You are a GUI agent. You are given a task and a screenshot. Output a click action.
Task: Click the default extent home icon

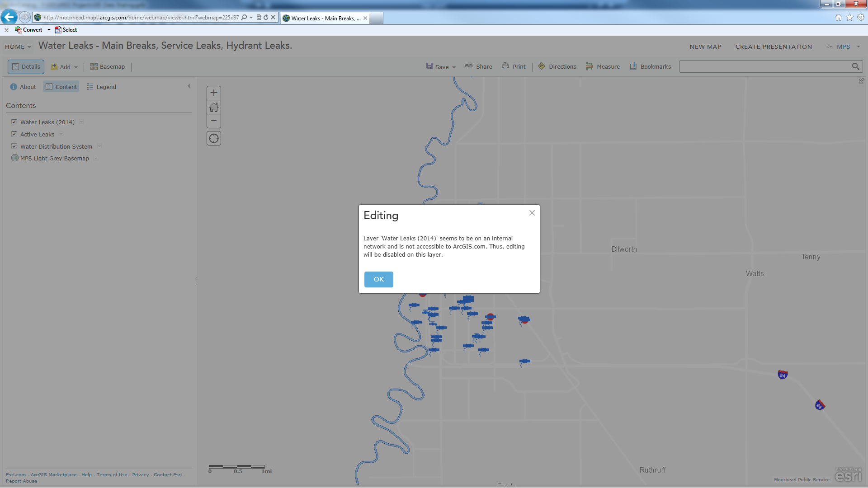coord(214,107)
